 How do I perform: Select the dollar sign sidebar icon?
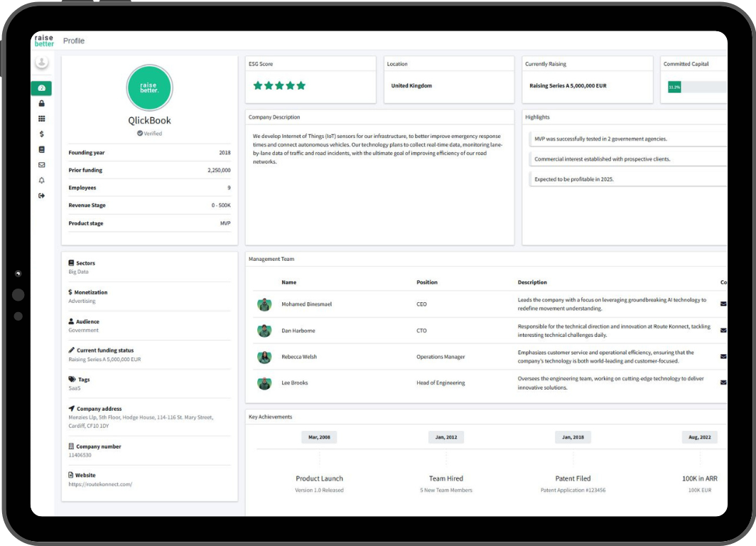(x=41, y=134)
